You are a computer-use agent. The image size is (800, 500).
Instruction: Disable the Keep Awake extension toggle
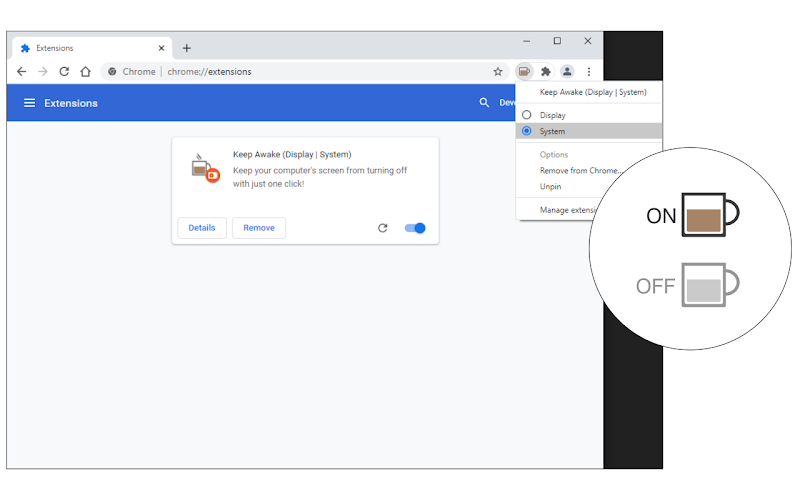(415, 228)
